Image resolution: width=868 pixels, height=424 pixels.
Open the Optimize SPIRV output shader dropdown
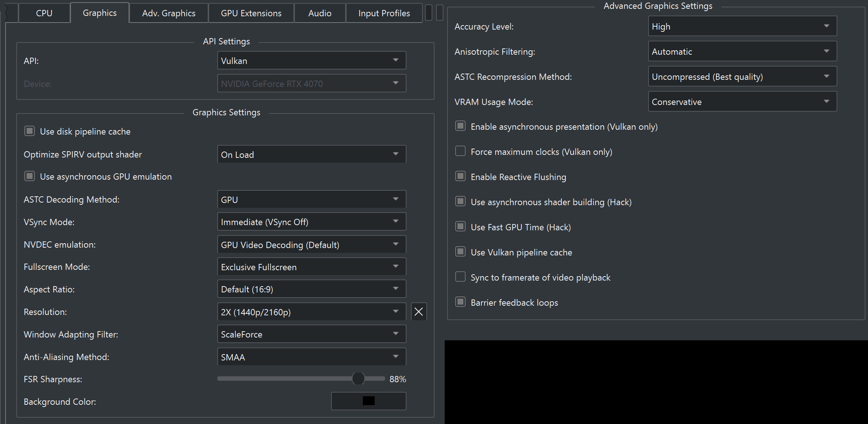(312, 154)
